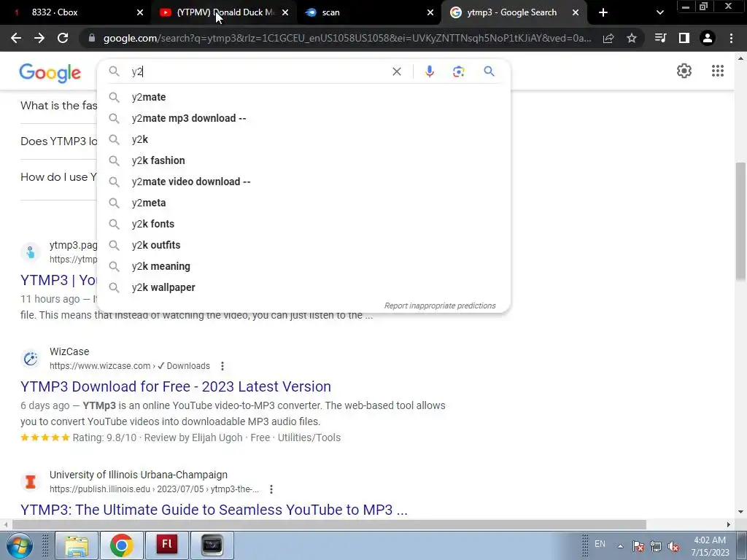Image resolution: width=747 pixels, height=560 pixels.
Task: Open a new browser tab
Action: click(x=603, y=12)
